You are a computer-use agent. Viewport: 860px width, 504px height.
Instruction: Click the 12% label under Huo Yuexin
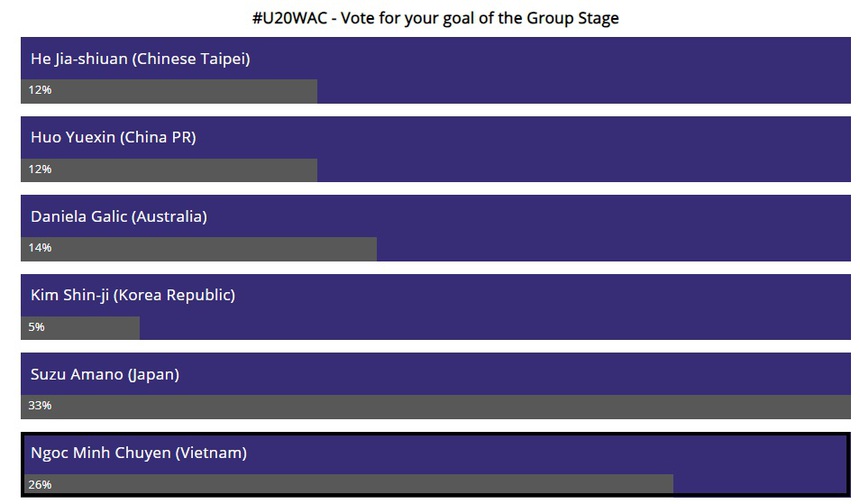[x=40, y=170]
